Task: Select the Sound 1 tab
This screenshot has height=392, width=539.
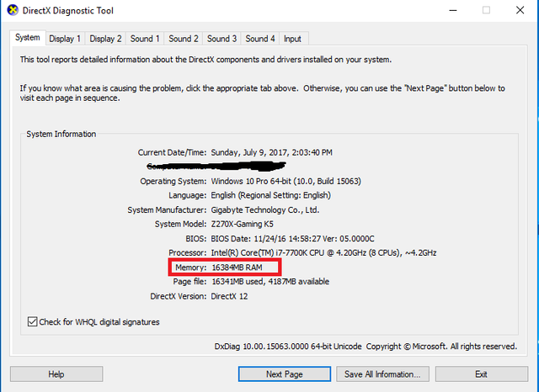Action: [145, 39]
